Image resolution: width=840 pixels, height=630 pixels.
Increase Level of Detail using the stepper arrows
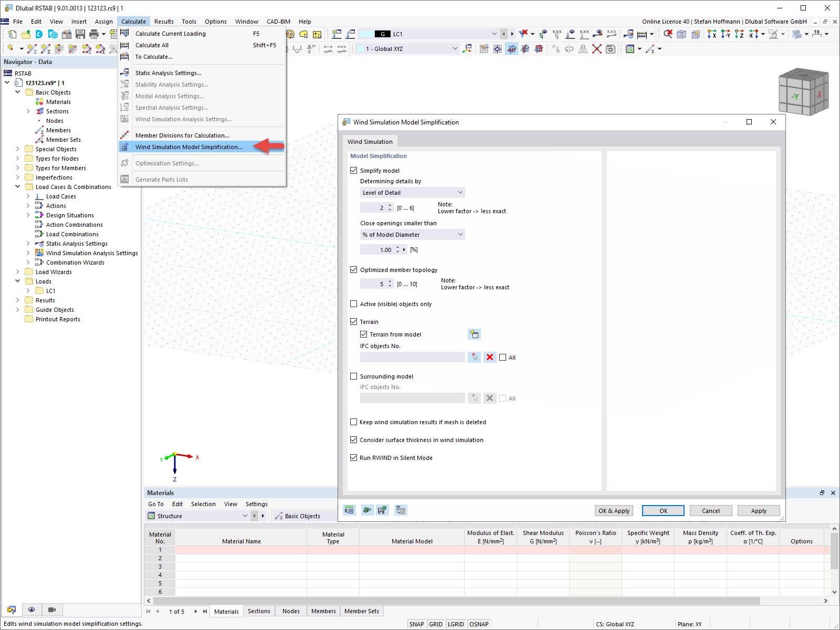click(390, 205)
